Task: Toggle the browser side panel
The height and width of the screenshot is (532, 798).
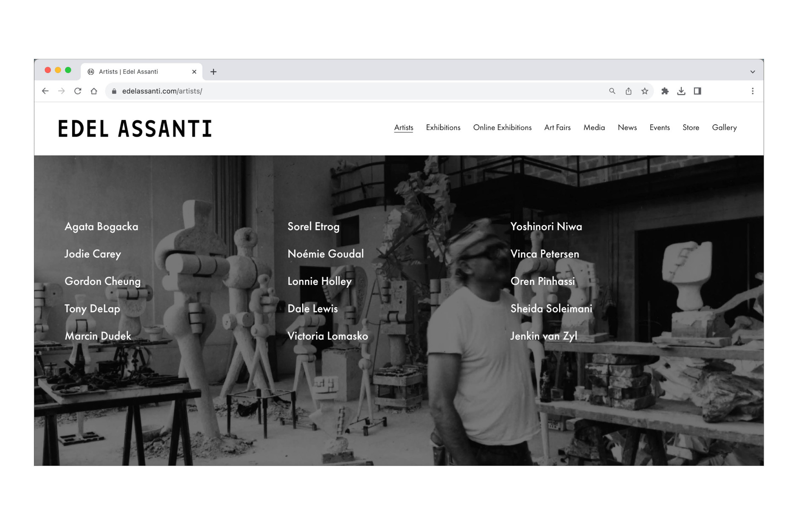Action: coord(697,91)
